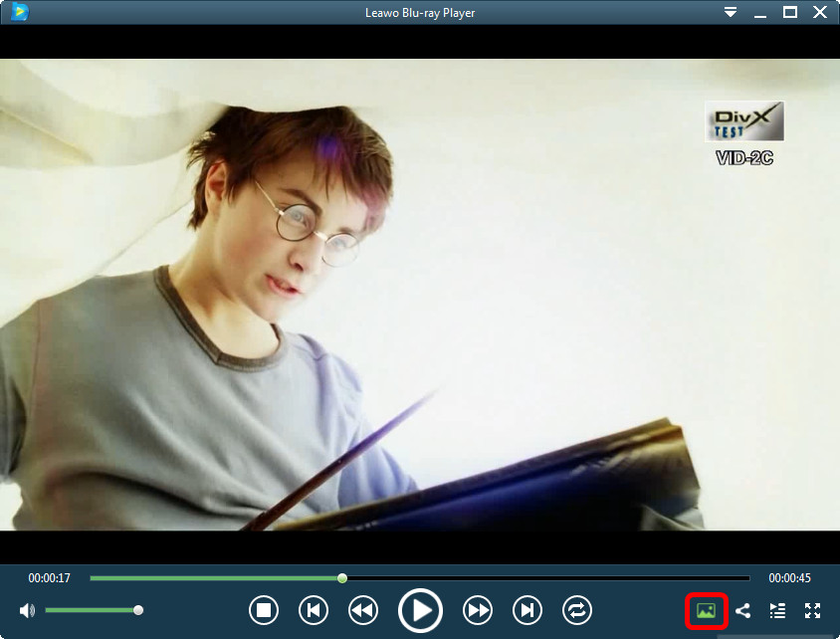The image size is (840, 639).
Task: Switch to full screen mode
Action: (813, 610)
